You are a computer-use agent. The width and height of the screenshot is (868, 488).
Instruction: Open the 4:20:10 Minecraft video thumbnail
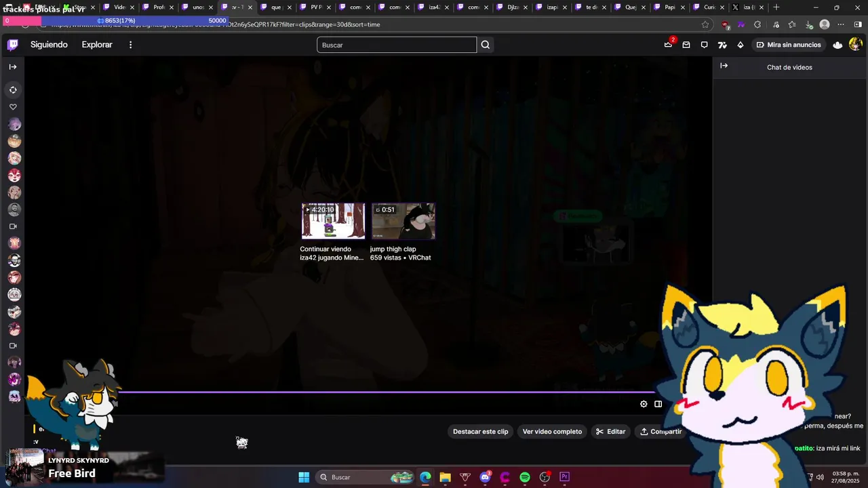333,221
